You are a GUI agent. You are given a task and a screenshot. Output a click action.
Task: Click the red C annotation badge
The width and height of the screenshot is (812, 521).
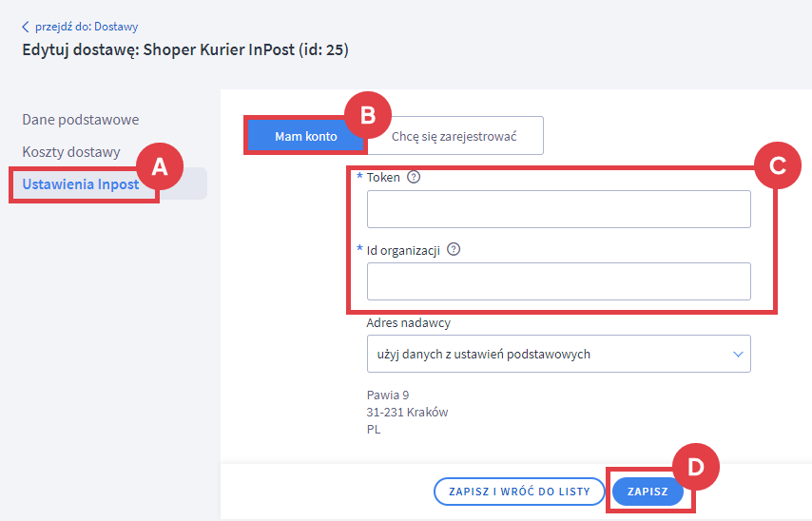(x=778, y=165)
